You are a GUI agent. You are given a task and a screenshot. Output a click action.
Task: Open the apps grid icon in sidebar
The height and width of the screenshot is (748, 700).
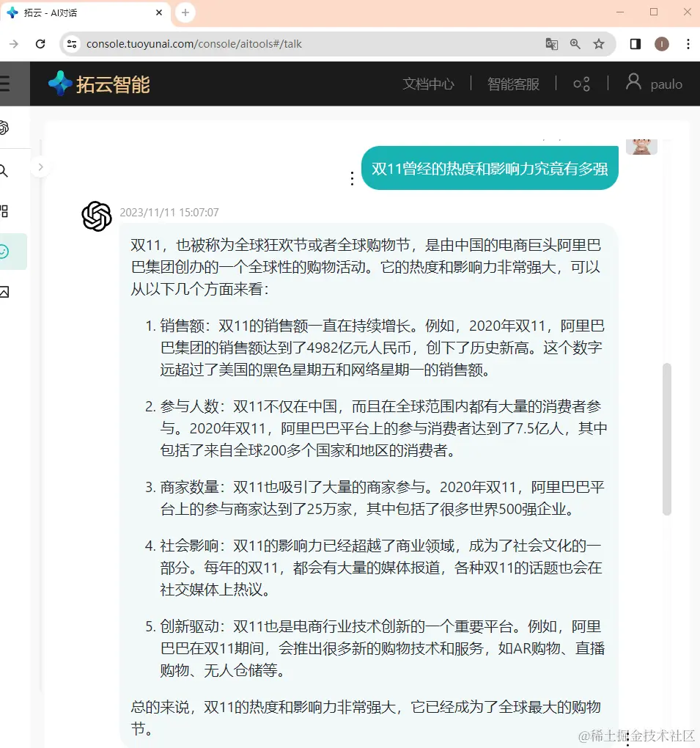pos(4,211)
